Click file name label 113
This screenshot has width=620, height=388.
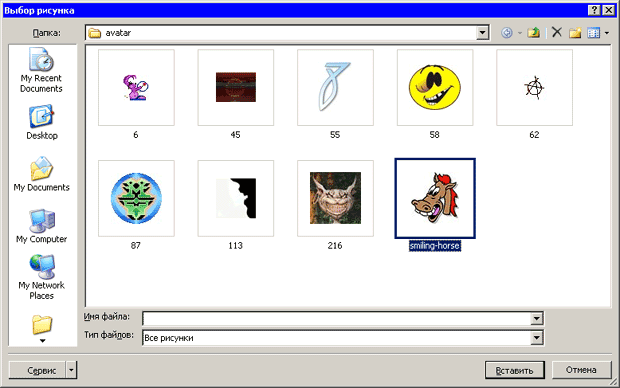(235, 246)
